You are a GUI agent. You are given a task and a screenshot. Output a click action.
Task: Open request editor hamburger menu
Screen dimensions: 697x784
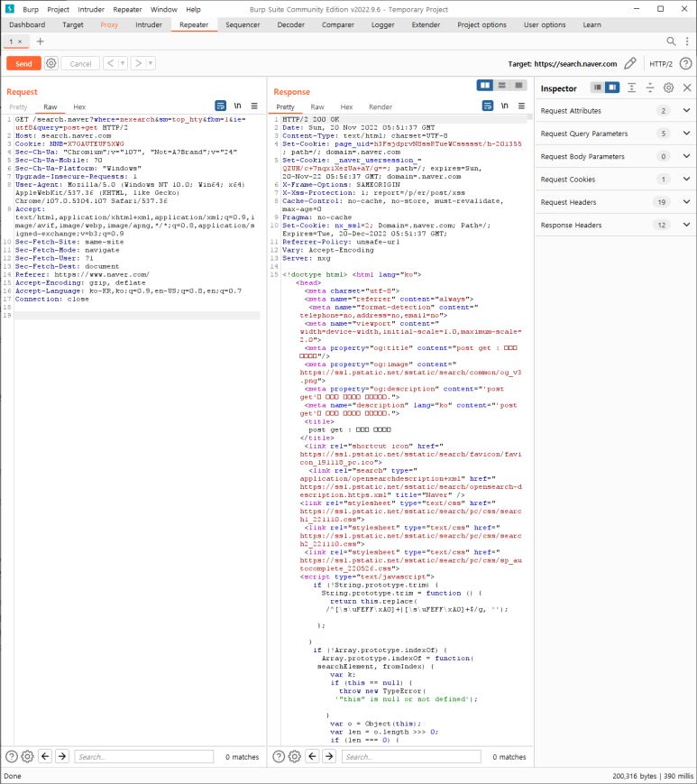click(x=254, y=106)
